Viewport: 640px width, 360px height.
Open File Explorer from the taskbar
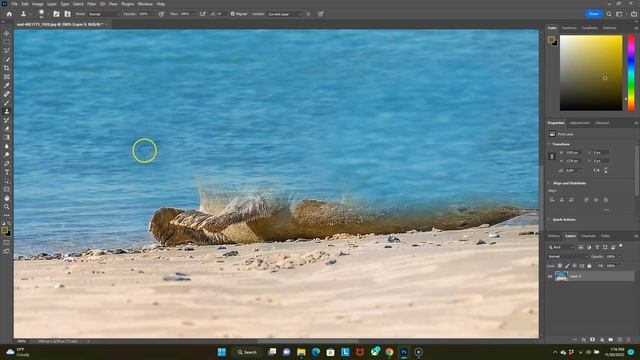(x=301, y=352)
